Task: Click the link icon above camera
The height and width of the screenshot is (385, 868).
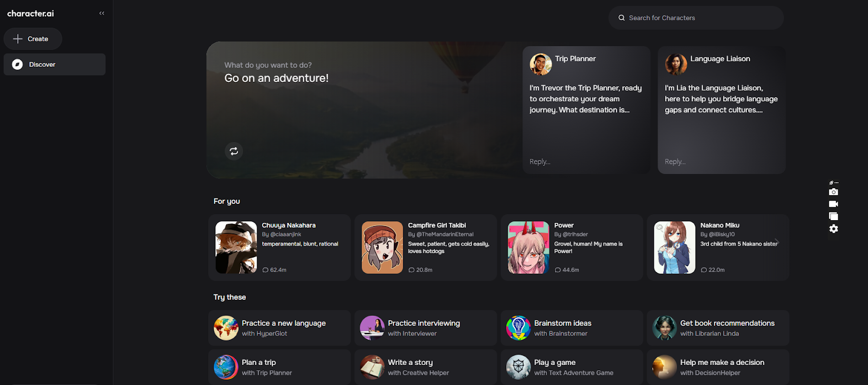Action: click(832, 183)
